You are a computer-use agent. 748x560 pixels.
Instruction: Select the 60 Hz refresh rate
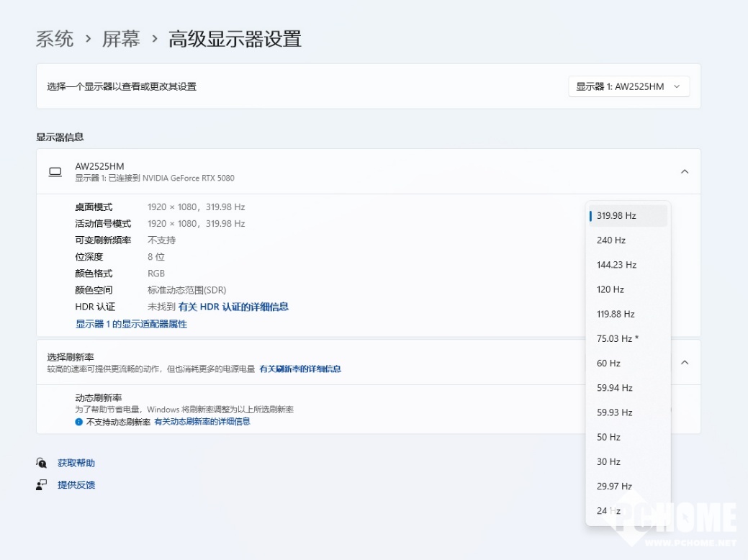[628, 363]
